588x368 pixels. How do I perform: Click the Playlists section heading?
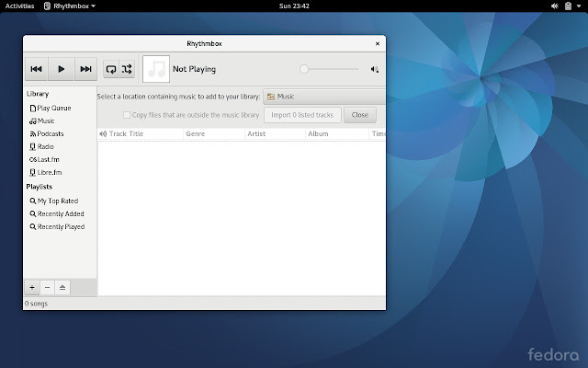click(39, 187)
